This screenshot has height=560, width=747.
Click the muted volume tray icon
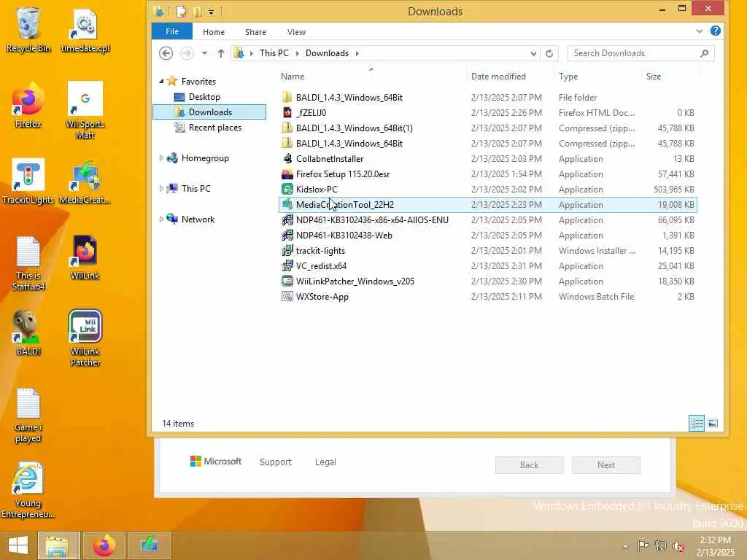coord(678,545)
